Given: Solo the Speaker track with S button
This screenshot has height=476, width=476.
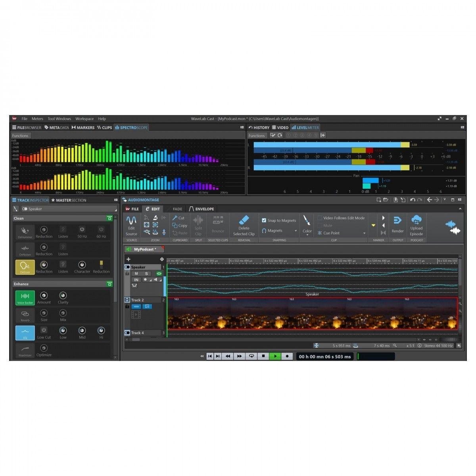Looking at the screenshot, I should (146, 274).
